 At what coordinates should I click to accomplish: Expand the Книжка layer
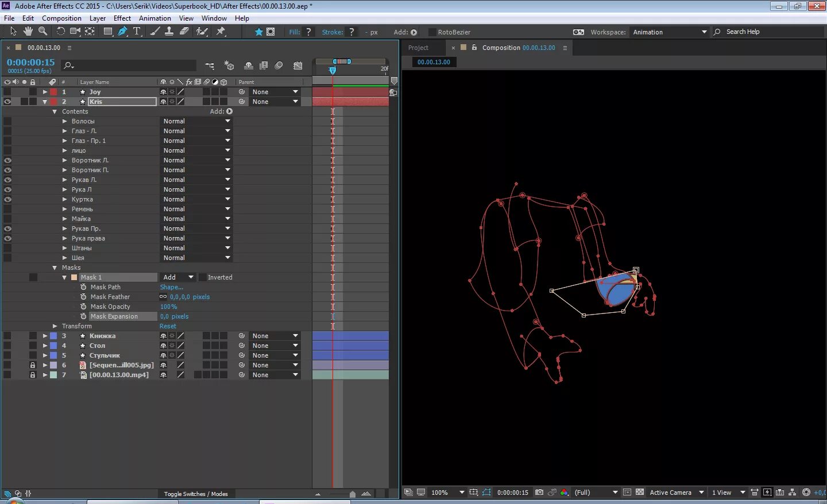(45, 336)
